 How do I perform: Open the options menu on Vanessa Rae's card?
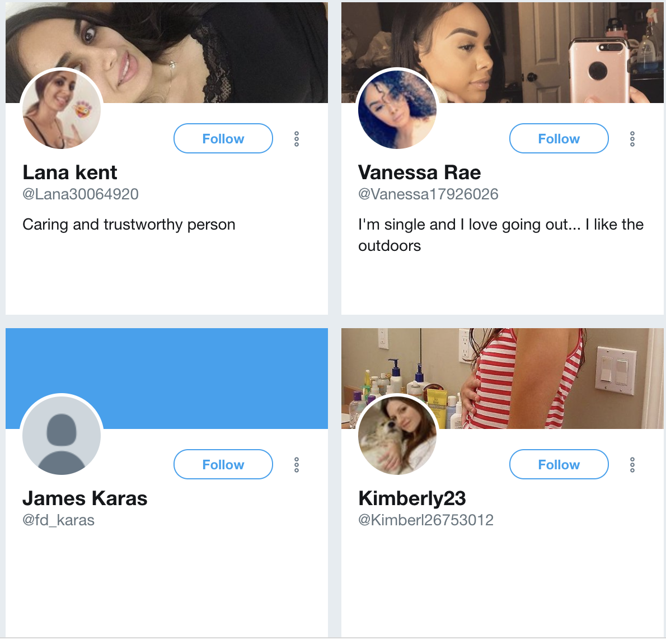point(632,138)
